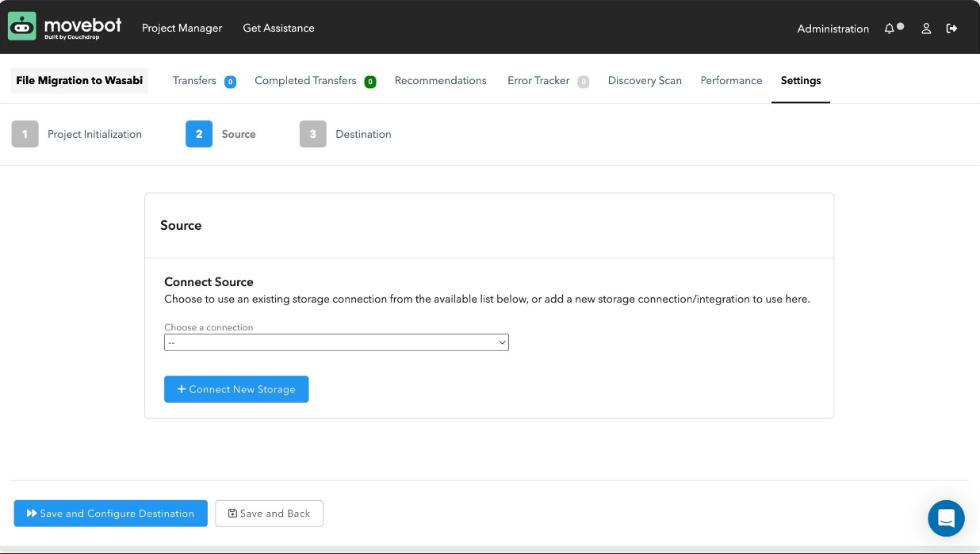Go to Project Initialization step
The height and width of the screenshot is (554, 980).
(94, 134)
